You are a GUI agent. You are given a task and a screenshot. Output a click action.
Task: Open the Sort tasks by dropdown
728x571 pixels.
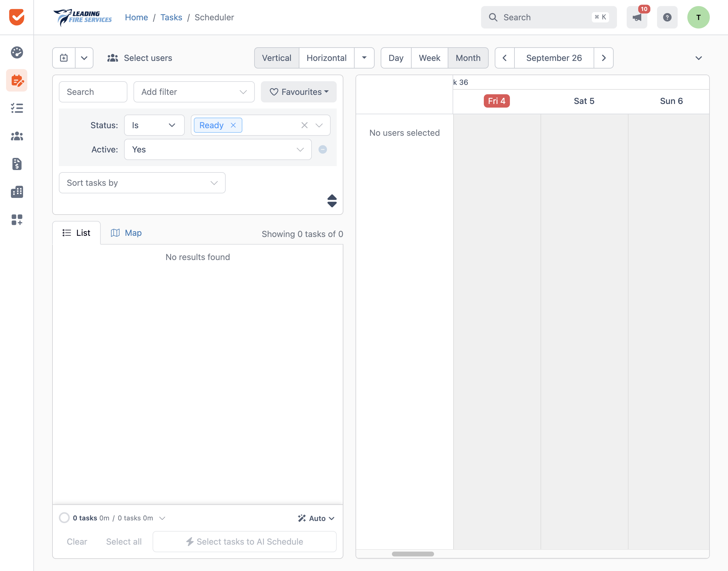142,183
